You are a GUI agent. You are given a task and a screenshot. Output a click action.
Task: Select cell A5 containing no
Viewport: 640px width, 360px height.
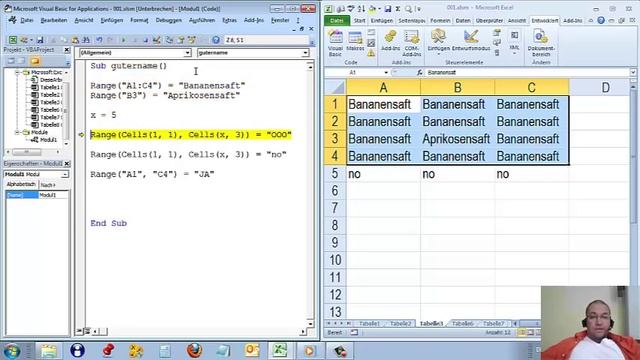(383, 174)
